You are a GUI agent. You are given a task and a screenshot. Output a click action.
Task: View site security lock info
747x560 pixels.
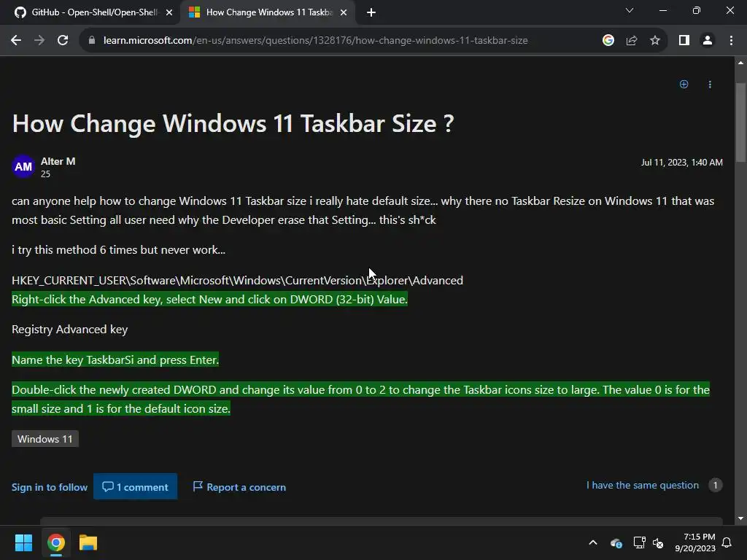pos(92,41)
